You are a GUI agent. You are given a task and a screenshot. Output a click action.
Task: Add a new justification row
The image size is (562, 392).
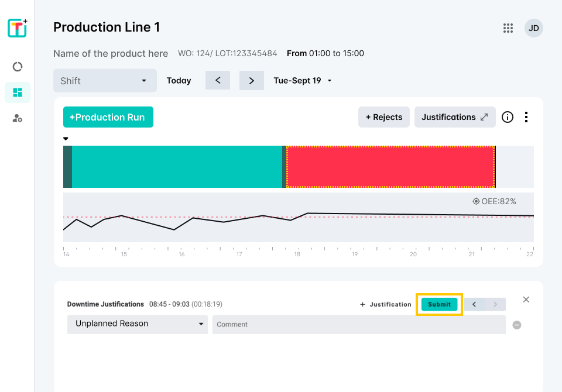click(x=386, y=304)
